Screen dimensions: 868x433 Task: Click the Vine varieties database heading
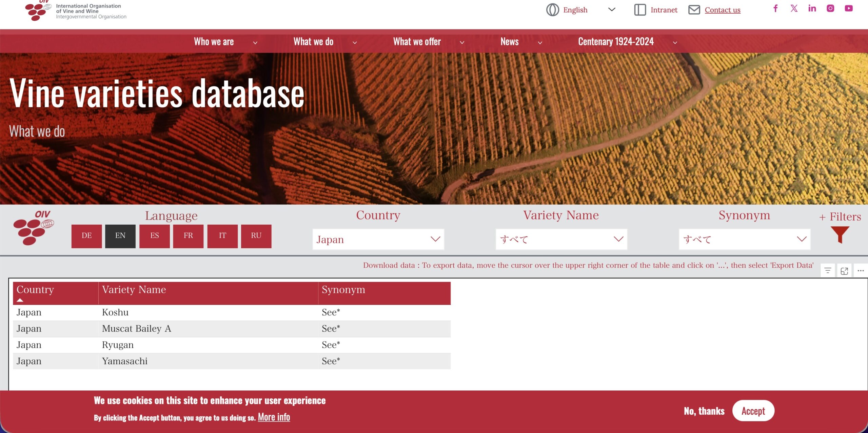[157, 94]
